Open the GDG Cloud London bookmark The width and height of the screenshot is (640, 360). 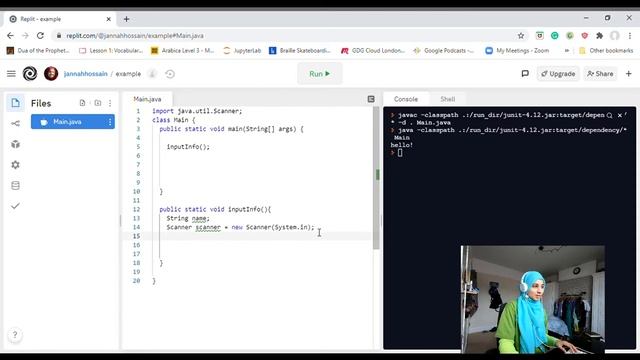(x=373, y=51)
